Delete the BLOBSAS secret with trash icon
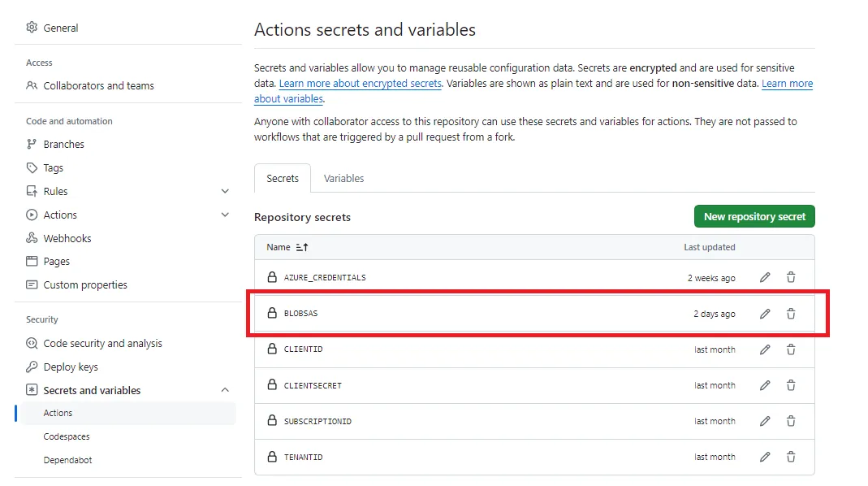Screen dimensions: 868x486 click(791, 314)
